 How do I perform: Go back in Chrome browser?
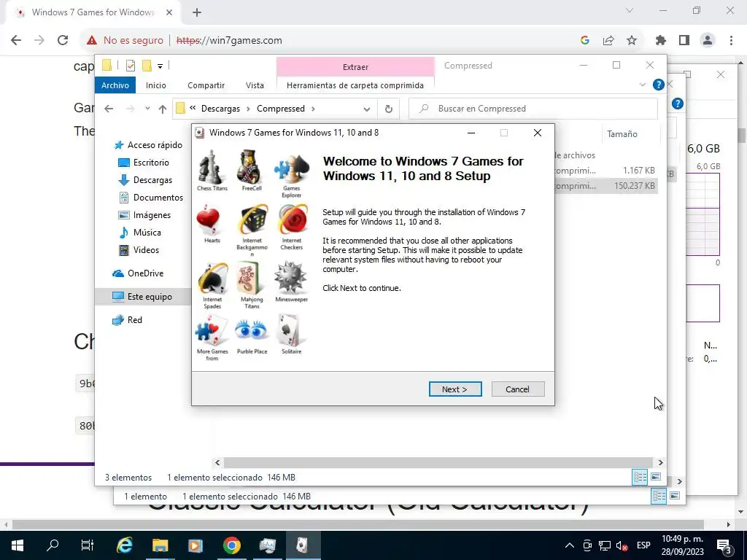[x=16, y=41]
